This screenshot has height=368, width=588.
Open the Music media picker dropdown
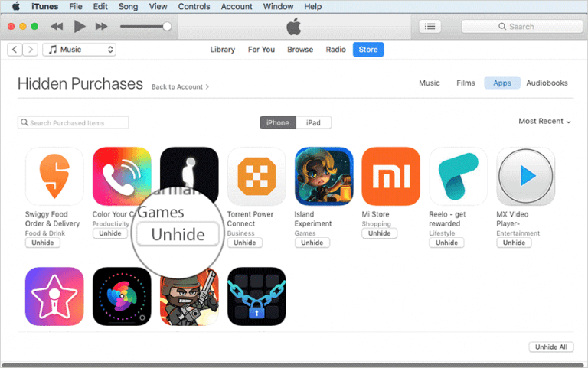pos(79,50)
